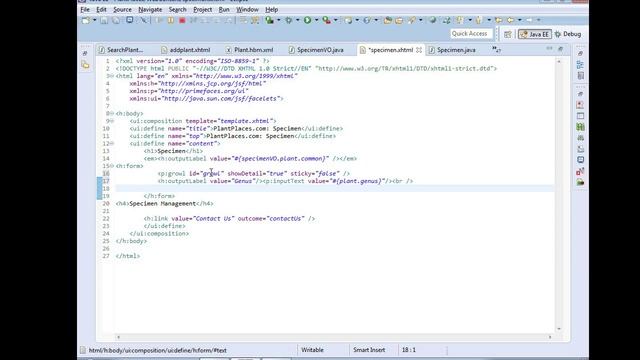The height and width of the screenshot is (360, 640).
Task: Show the hidden editor tabs list
Action: coord(496,50)
